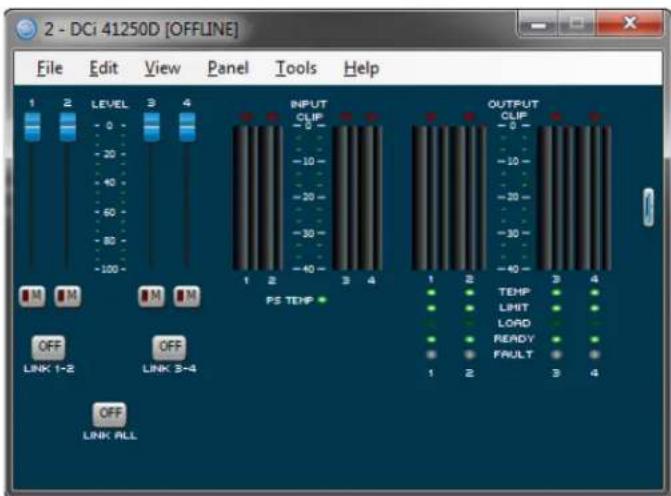The width and height of the screenshot is (671, 496).
Task: Mute channel 2
Action: (x=68, y=296)
